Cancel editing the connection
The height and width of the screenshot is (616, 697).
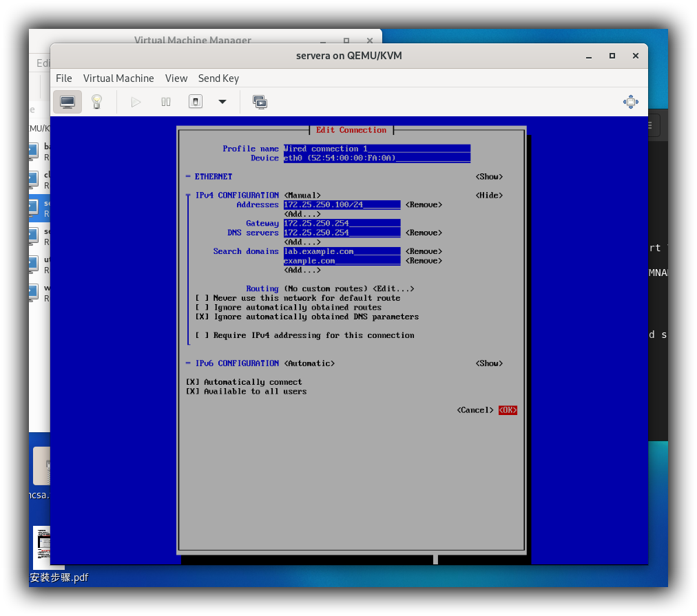pyautogui.click(x=475, y=410)
